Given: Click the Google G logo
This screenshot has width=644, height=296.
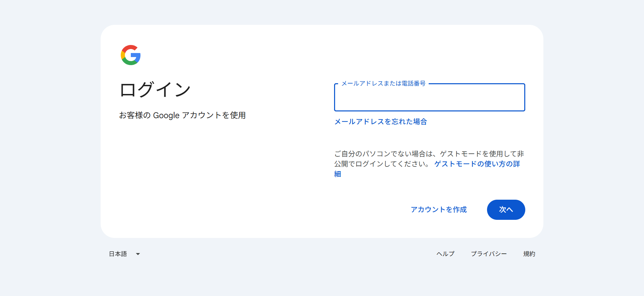Looking at the screenshot, I should point(130,55).
